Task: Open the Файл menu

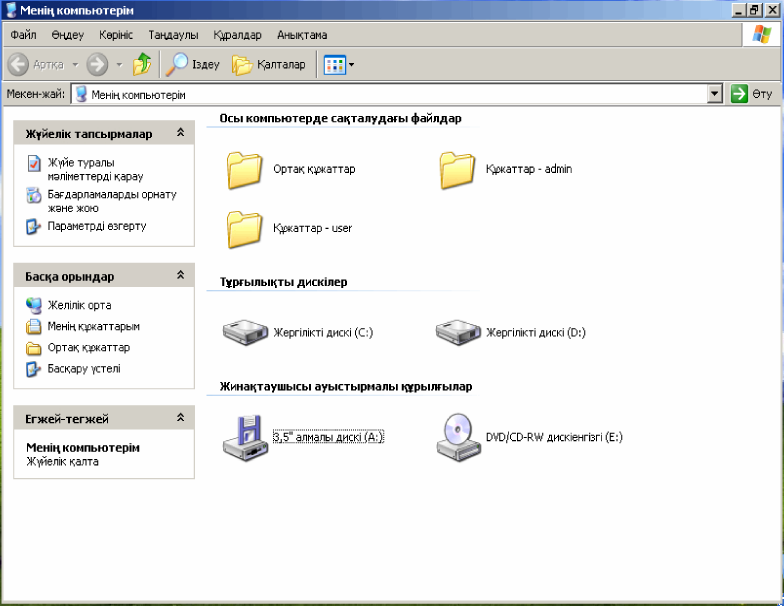Action: coord(23,35)
